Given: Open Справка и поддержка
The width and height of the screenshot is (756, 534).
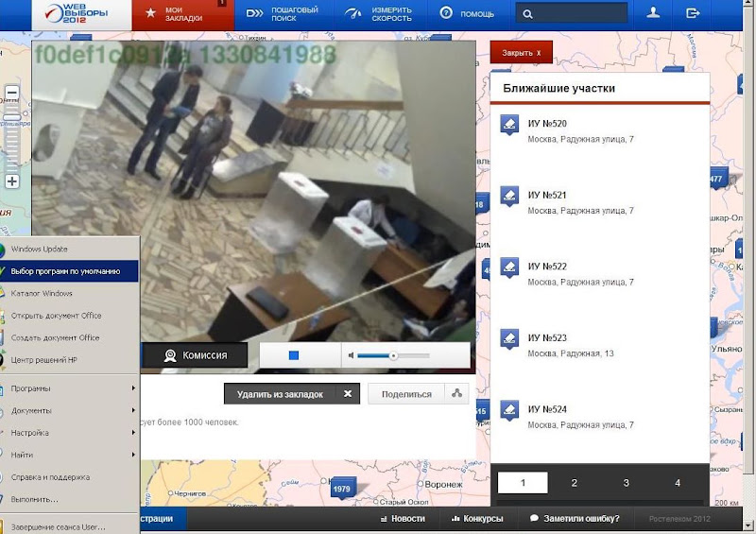Looking at the screenshot, I should click(x=69, y=477).
